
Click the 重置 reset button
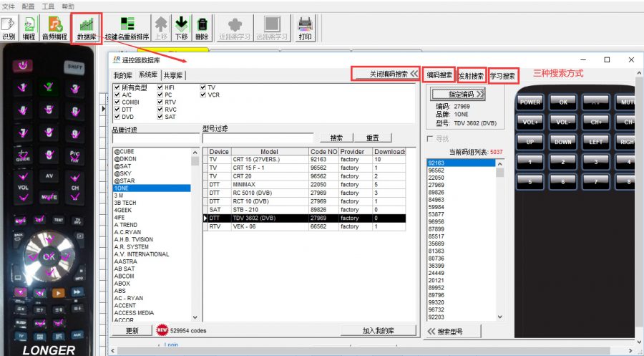(373, 138)
